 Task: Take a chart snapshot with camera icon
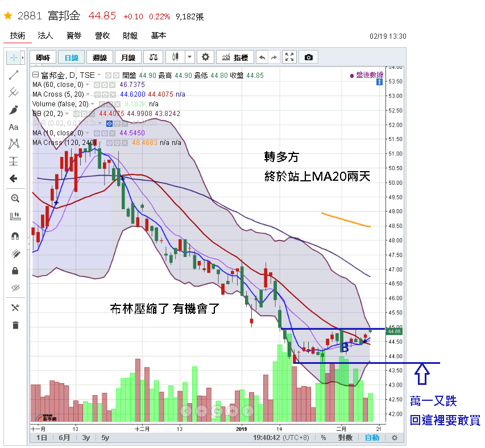308,57
